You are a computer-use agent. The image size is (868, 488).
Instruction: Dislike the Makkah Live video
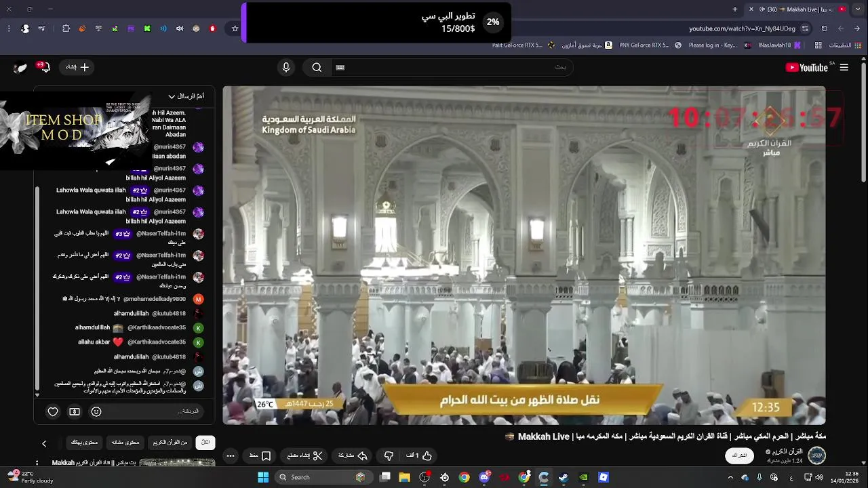click(x=389, y=455)
